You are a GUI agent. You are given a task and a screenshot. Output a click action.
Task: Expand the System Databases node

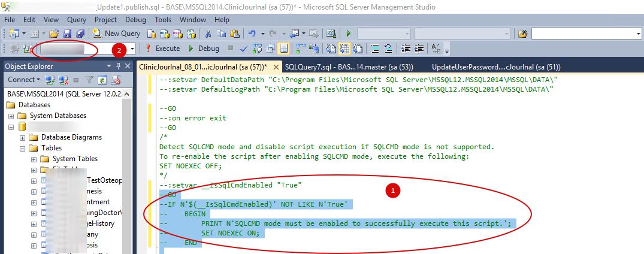tap(11, 116)
